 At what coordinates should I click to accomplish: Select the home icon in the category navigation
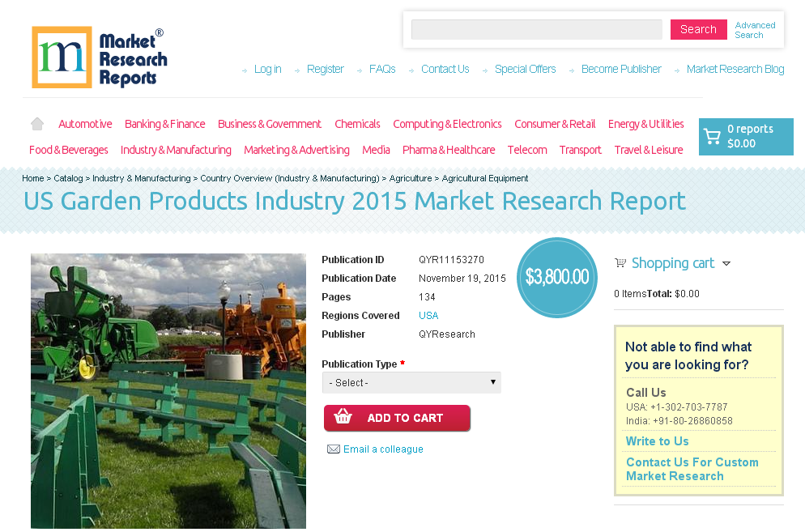[36, 123]
